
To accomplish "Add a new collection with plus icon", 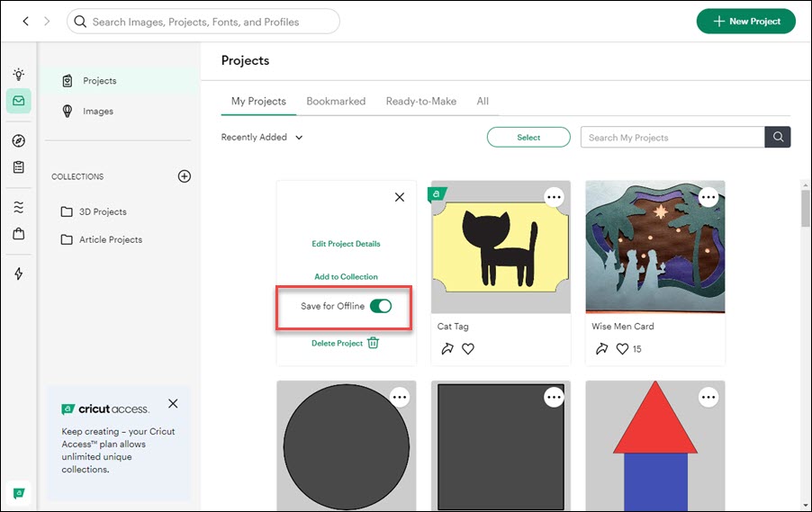I will tap(185, 176).
